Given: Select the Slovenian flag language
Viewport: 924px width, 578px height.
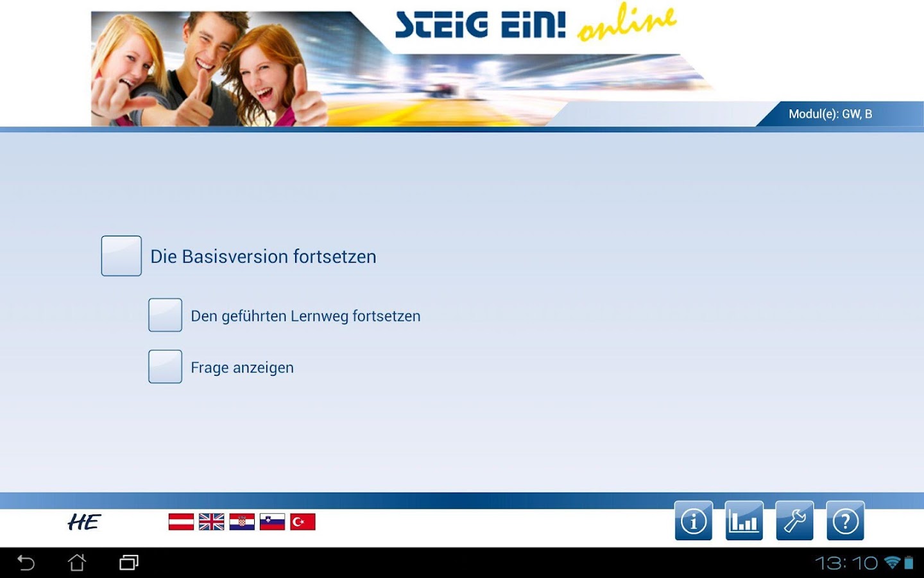Looking at the screenshot, I should click(x=272, y=522).
